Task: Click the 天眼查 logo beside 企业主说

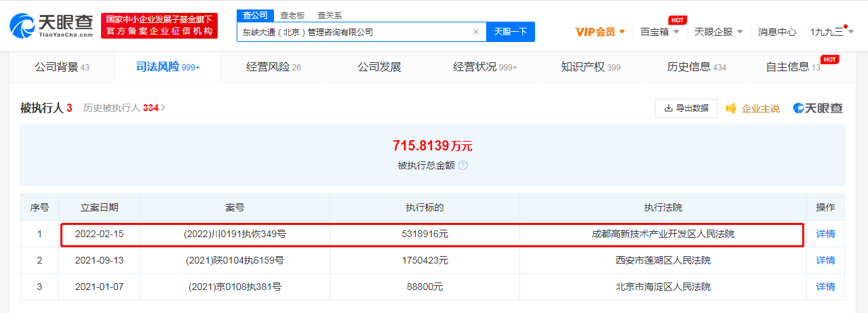Action: 818,108
